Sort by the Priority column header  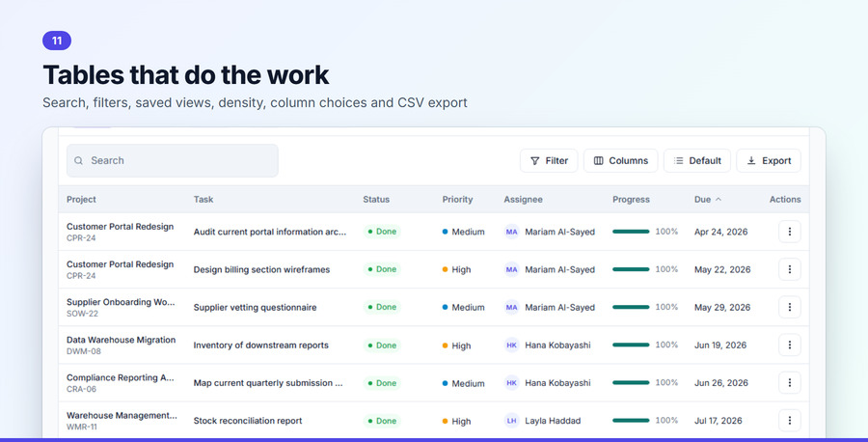[457, 200]
